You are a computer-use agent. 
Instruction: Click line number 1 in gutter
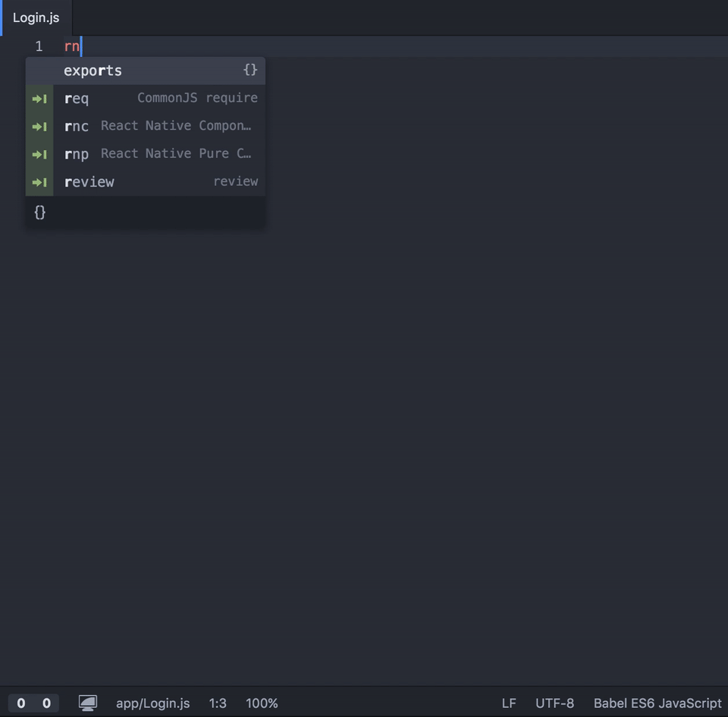point(39,46)
